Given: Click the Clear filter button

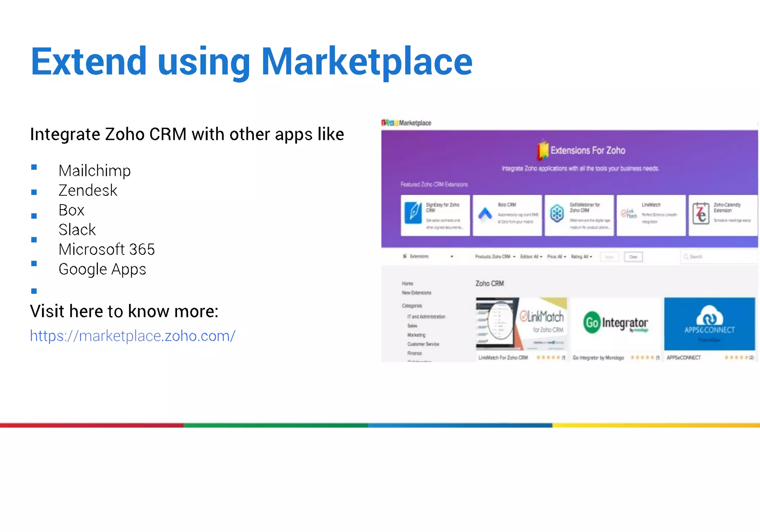Looking at the screenshot, I should point(633,257).
